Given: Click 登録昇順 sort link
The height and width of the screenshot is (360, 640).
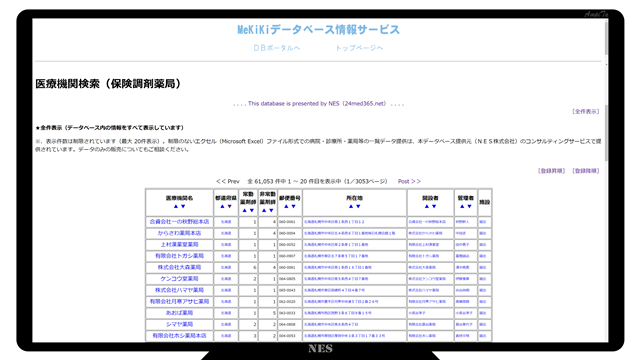Looking at the screenshot, I should point(551,171).
